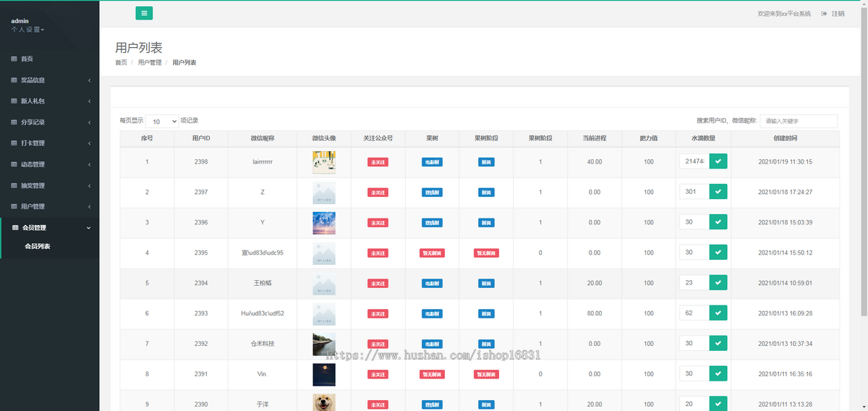
Task: Click the 水滴数量 column header
Action: [x=703, y=138]
